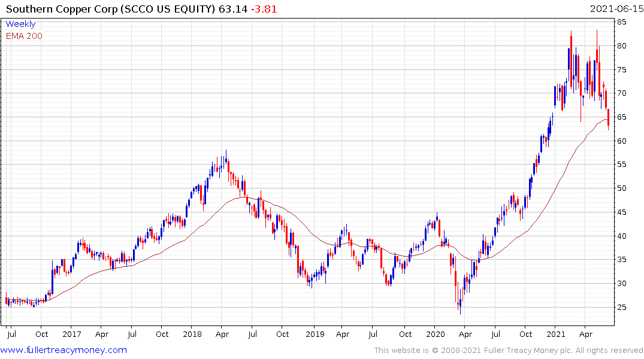Click the 75 price axis label

621,69
